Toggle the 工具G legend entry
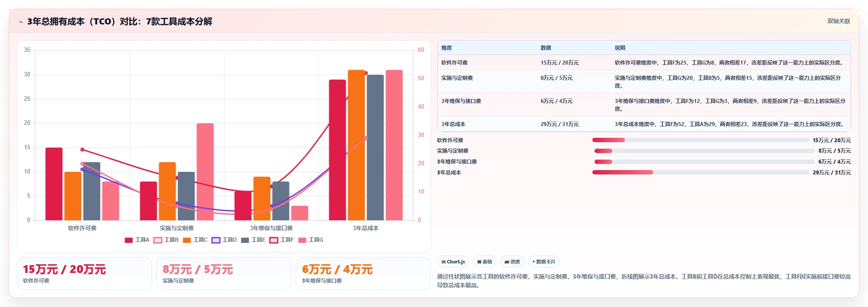Viewport: 868px width, 307px height. click(x=311, y=240)
